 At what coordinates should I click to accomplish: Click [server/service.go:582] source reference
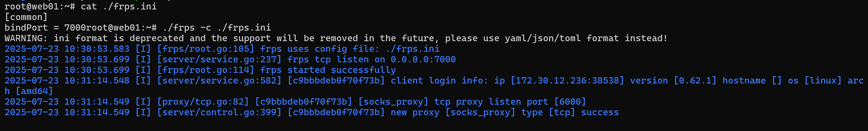(x=219, y=81)
